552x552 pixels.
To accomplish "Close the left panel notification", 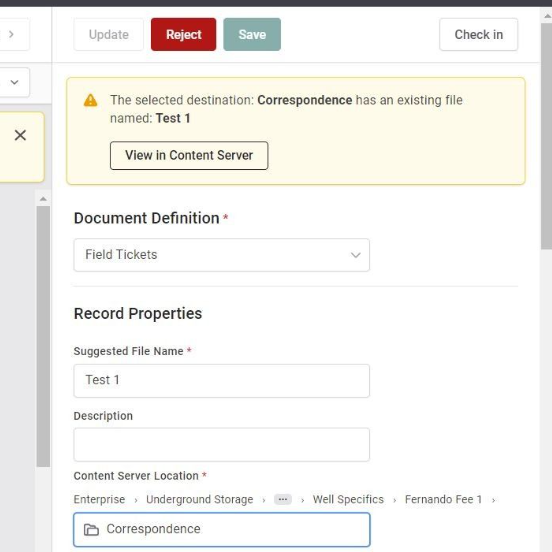I will 20,135.
